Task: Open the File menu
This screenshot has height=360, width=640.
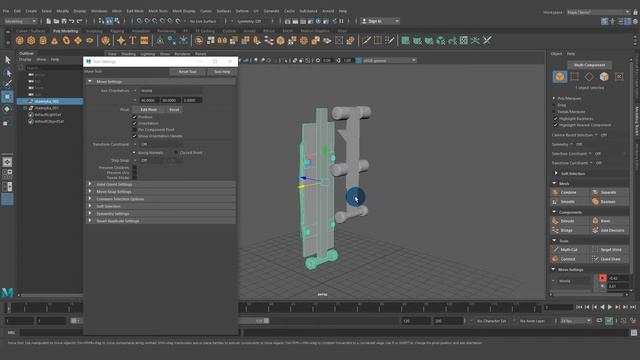Action: pos(6,11)
